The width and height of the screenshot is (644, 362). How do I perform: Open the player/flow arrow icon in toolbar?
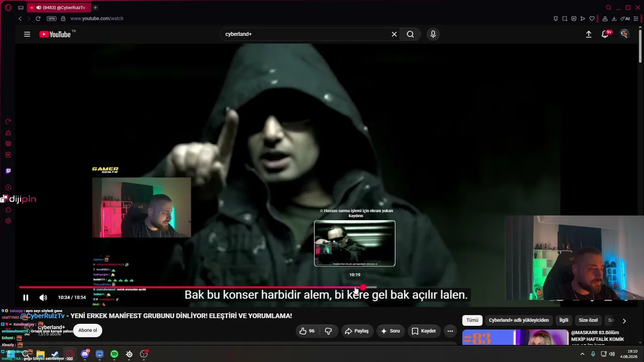point(583,19)
